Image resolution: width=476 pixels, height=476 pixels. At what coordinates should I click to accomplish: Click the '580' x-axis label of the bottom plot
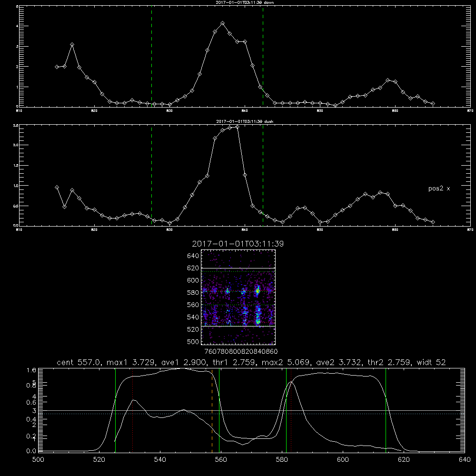point(282,460)
